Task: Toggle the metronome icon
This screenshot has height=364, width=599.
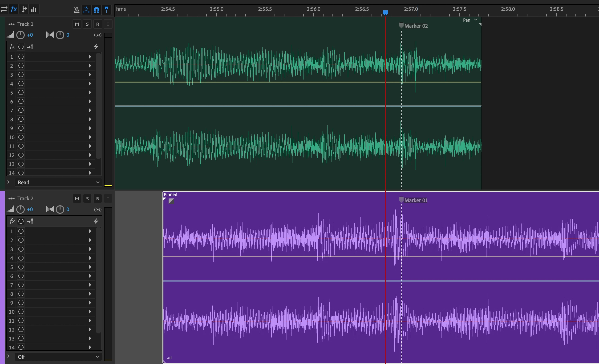Action: tap(76, 10)
